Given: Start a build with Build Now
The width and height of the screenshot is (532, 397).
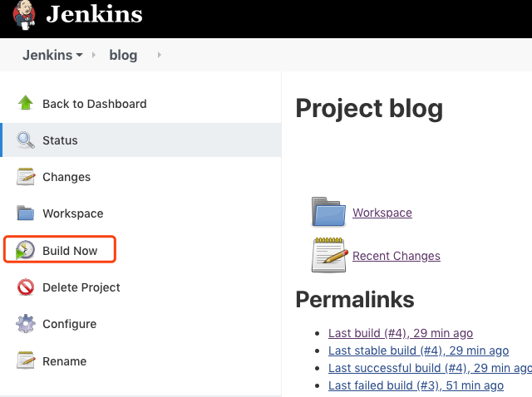Looking at the screenshot, I should click(70, 251).
